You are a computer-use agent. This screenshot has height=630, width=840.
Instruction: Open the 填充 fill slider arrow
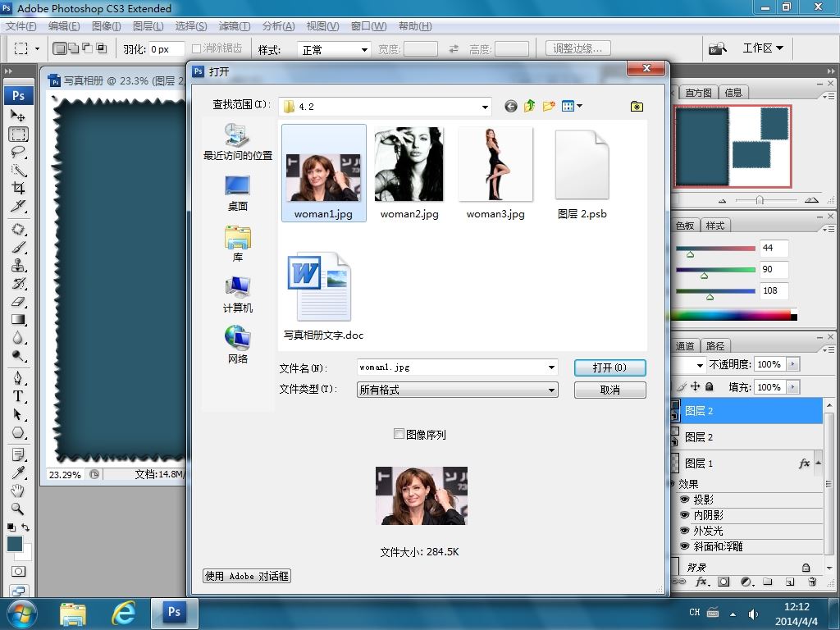coord(793,387)
